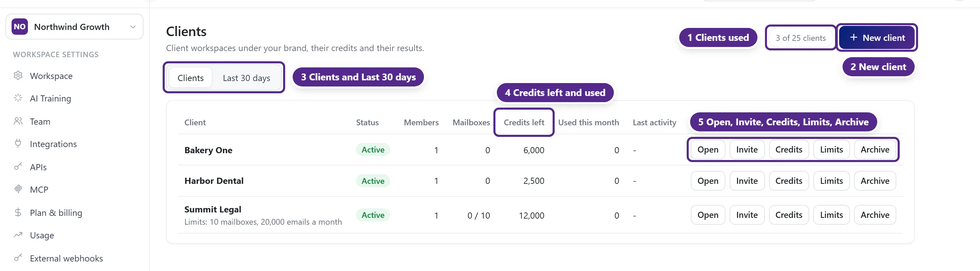Image resolution: width=980 pixels, height=271 pixels.
Task: Invite a member to Harbor Dental
Action: tap(747, 180)
